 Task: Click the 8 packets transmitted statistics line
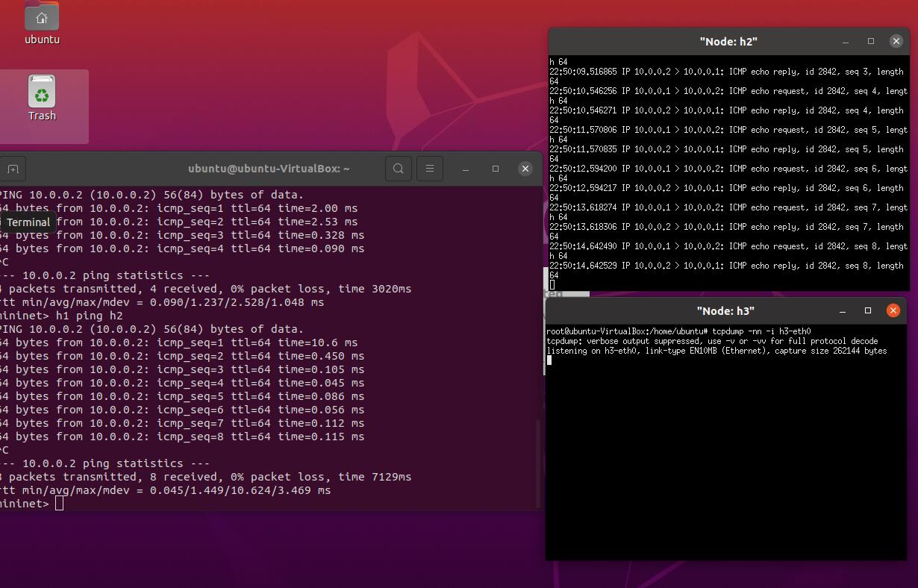coord(206,477)
